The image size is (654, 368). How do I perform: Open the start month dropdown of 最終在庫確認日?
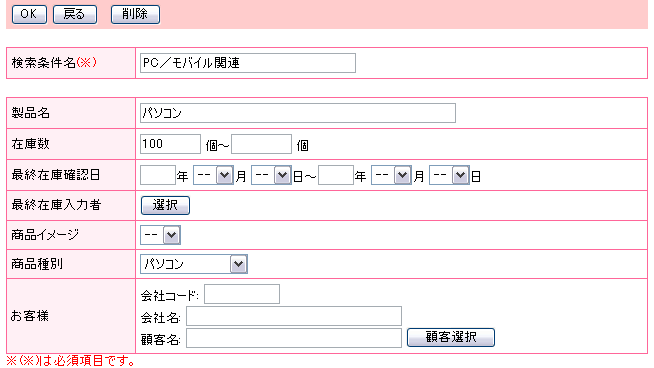click(213, 175)
